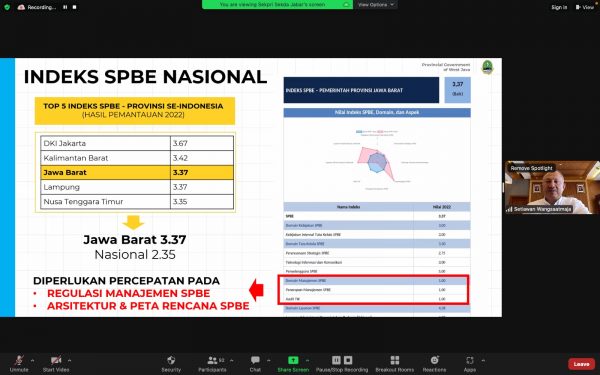Click the Nilai Indeks SPBE, Domain header
The image size is (600, 375).
pos(377,112)
